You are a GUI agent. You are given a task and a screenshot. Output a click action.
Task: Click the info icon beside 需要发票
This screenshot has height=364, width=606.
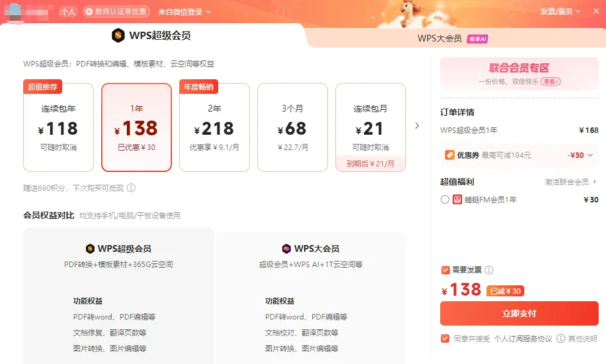click(x=489, y=270)
